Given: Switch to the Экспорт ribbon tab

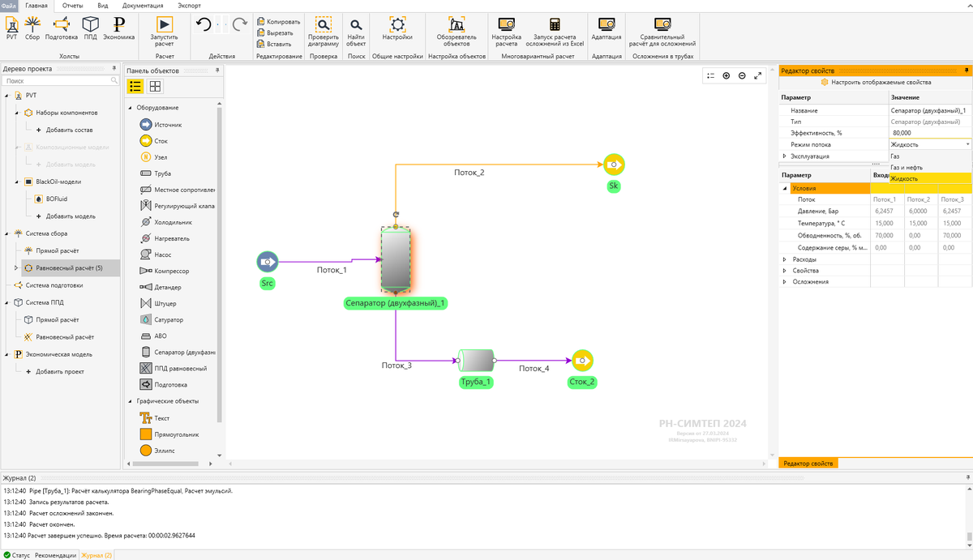Looking at the screenshot, I should click(x=190, y=5).
